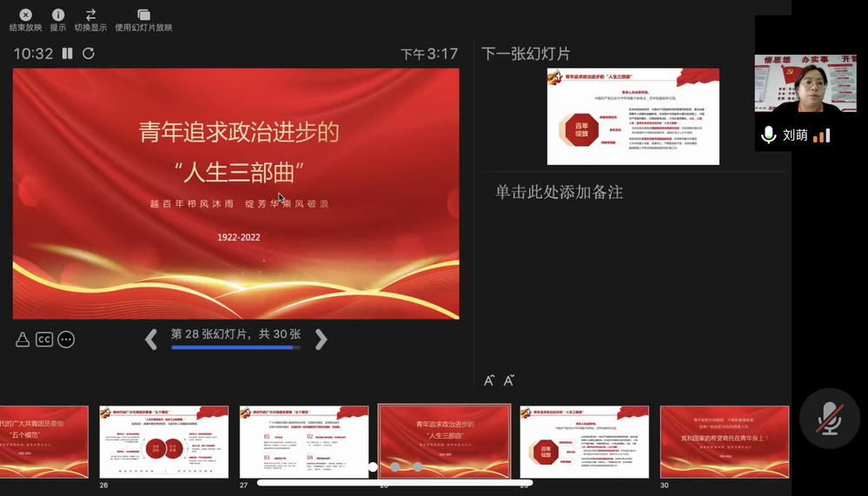The image size is (868, 496).
Task: Click the End Show (结束放映) icon
Action: click(x=26, y=15)
